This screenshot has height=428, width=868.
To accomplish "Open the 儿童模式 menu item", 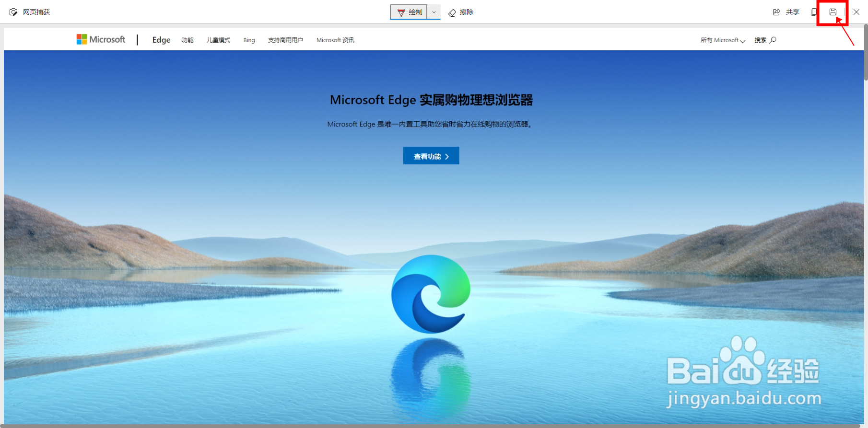I will click(218, 40).
